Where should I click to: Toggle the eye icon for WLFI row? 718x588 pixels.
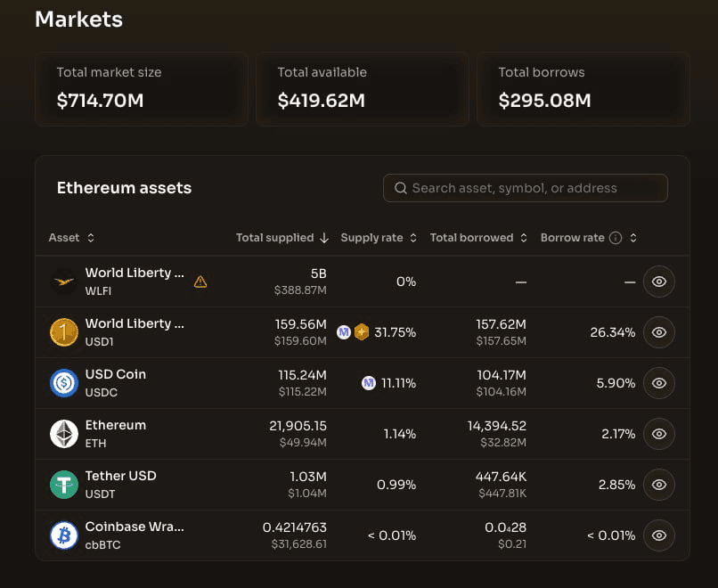click(659, 282)
